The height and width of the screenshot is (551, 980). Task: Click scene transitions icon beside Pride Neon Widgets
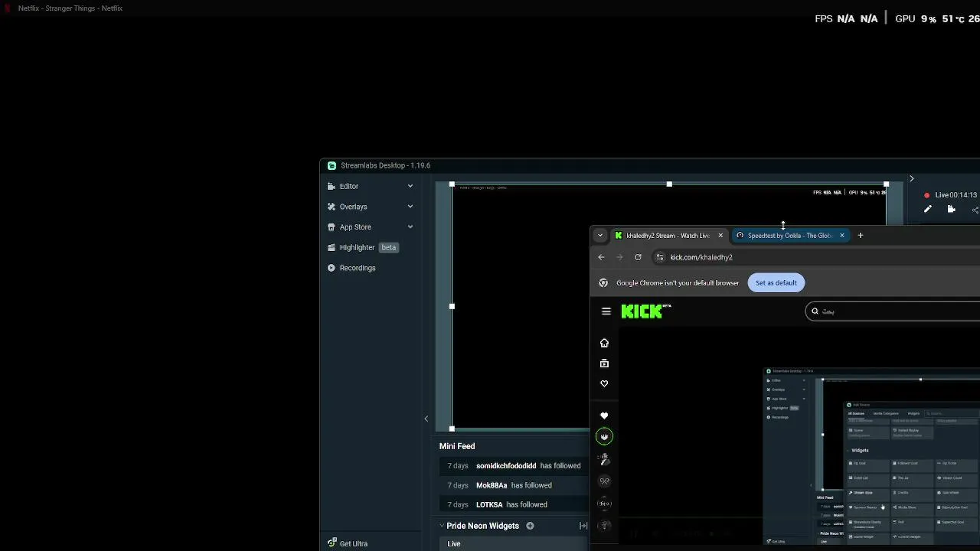[583, 526]
